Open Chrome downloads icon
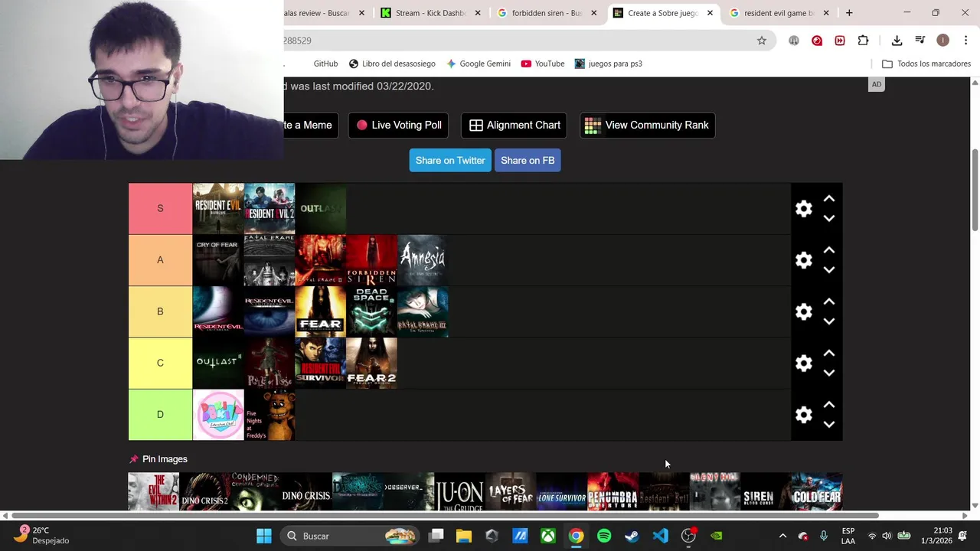The height and width of the screenshot is (551, 980). [897, 41]
